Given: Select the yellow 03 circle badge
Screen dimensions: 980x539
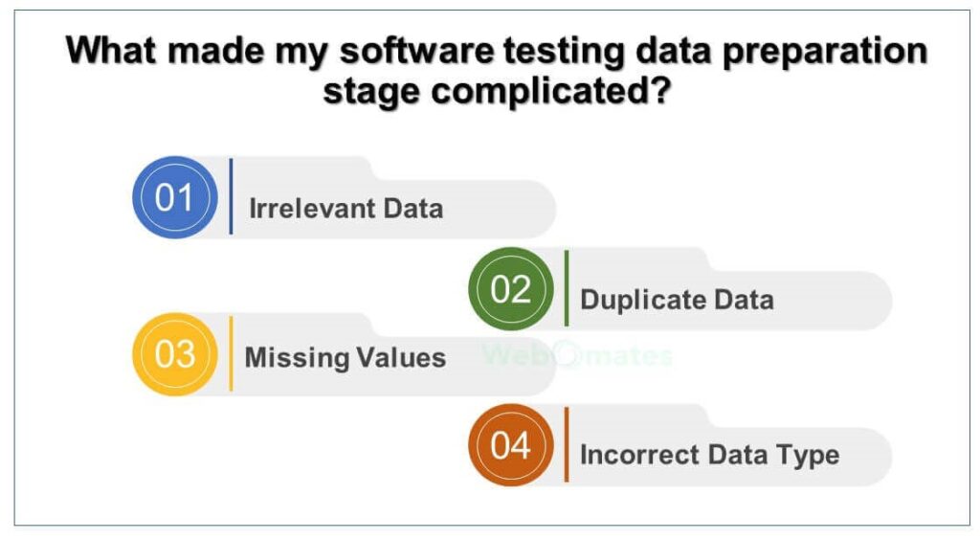Looking at the screenshot, I should [175, 354].
